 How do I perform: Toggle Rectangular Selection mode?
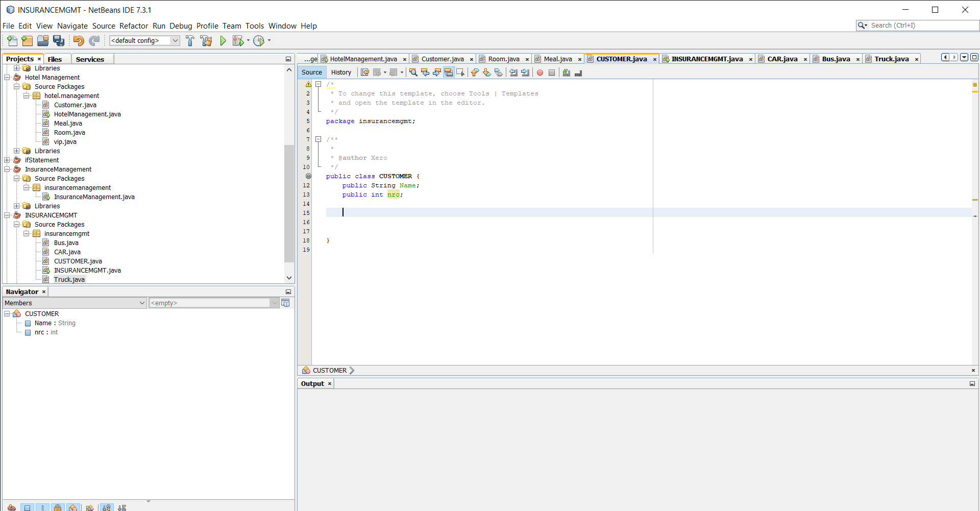(461, 72)
